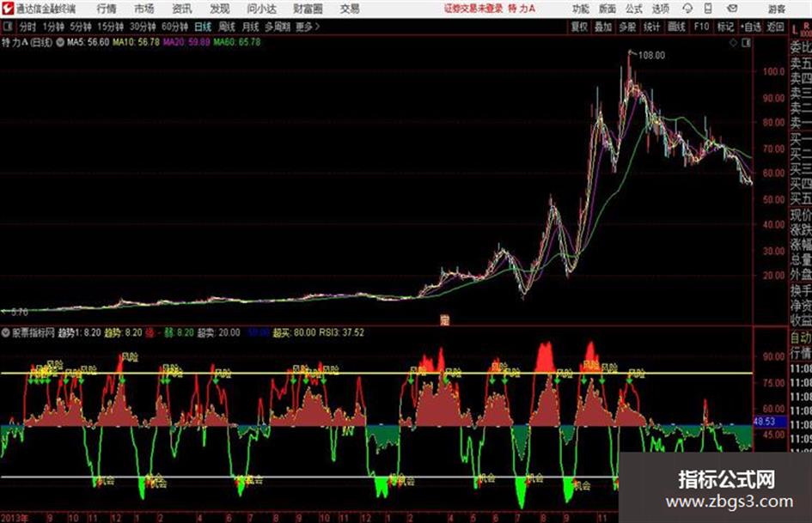Open the 行情 menu
812x523 pixels.
coord(107,9)
